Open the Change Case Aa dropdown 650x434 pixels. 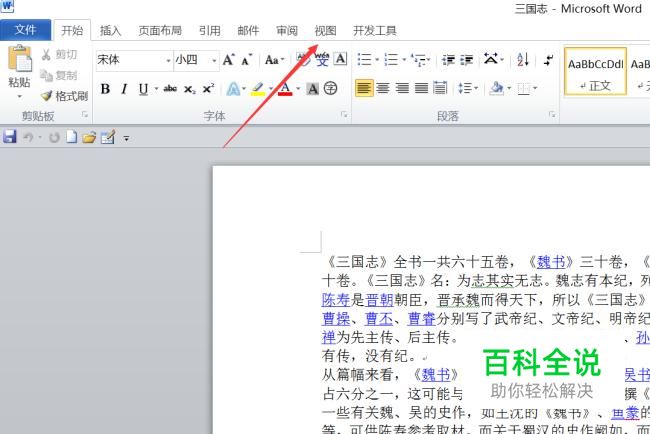coord(274,60)
